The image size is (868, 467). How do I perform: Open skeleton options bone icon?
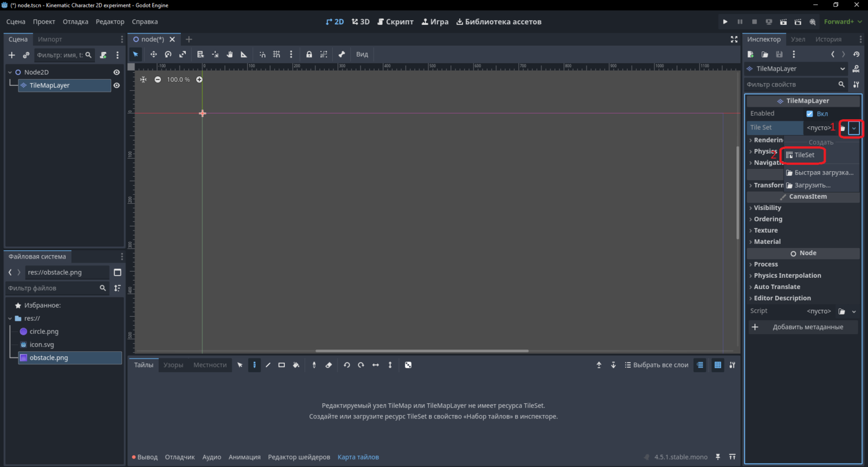341,54
